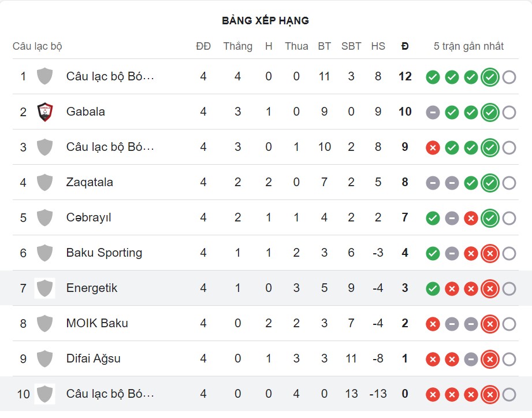Click the 5 trận gần nhất header
The image size is (532, 418).
[x=468, y=46]
